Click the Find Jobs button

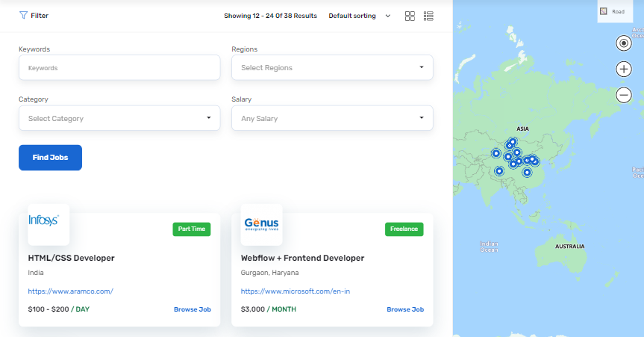point(50,158)
